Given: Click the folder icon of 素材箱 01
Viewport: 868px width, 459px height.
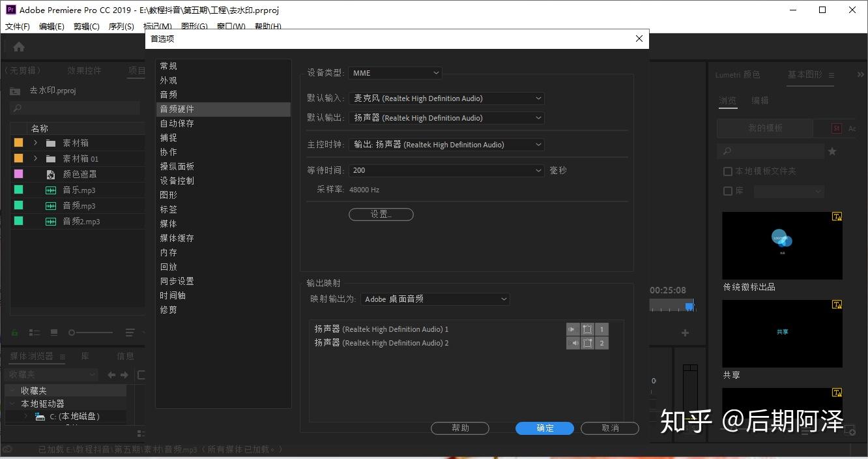Looking at the screenshot, I should pyautogui.click(x=51, y=158).
